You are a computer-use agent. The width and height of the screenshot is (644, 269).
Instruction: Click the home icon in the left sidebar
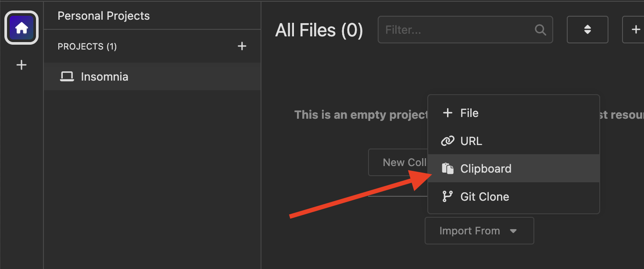pos(21,27)
